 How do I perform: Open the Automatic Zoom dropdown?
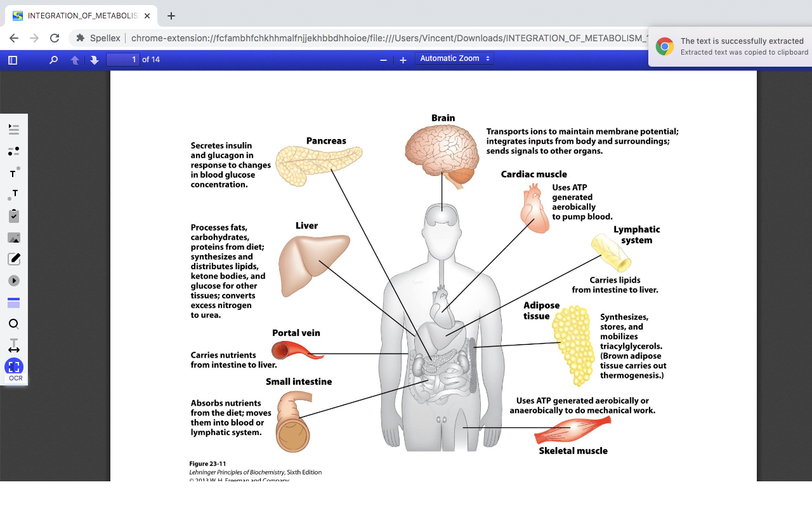point(454,58)
